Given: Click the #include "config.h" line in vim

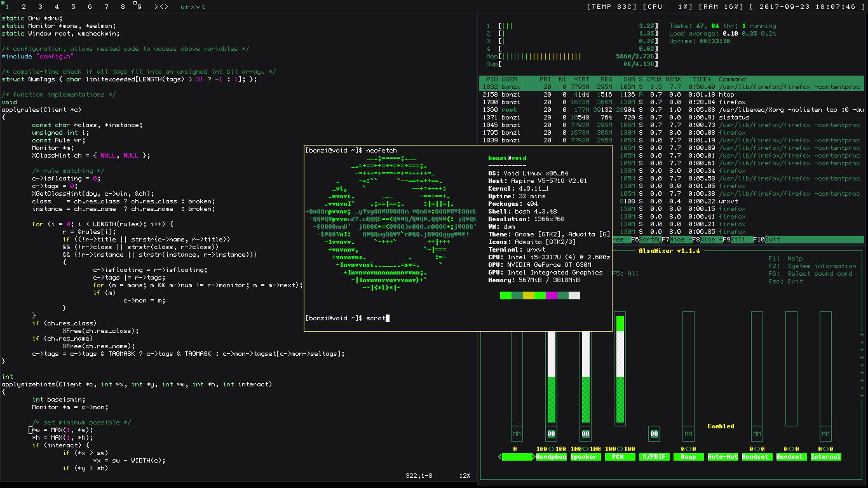Looking at the screenshot, I should tap(37, 57).
